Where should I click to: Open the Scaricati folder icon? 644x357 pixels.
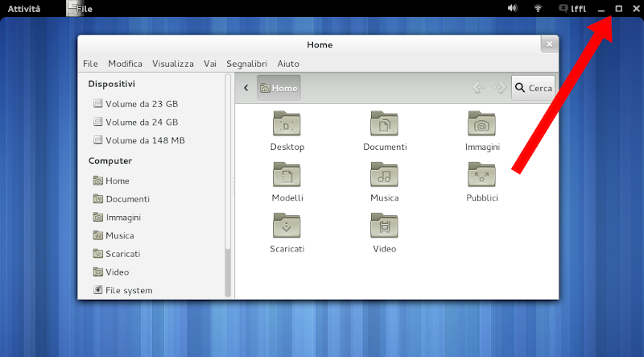[287, 226]
